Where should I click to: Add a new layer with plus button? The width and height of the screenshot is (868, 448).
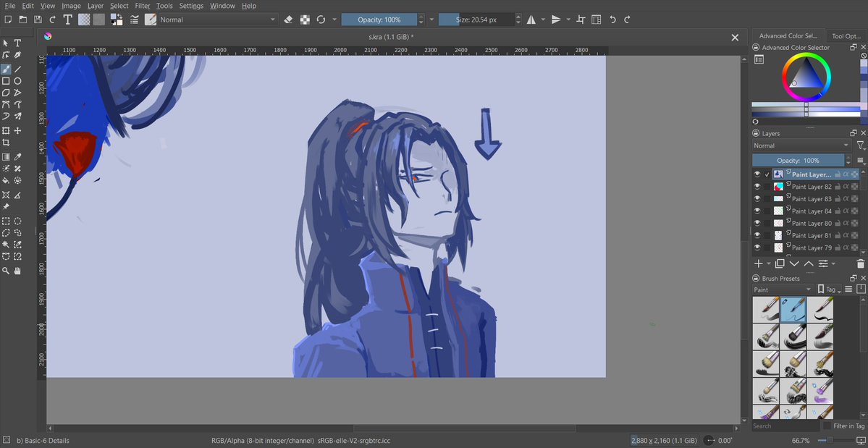(x=759, y=264)
